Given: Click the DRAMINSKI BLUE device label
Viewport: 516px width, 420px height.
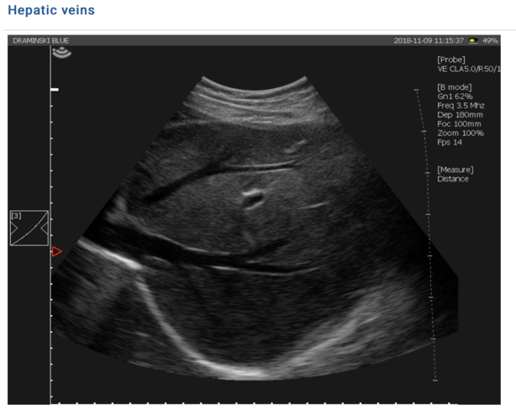Looking at the screenshot, I should click(x=41, y=41).
